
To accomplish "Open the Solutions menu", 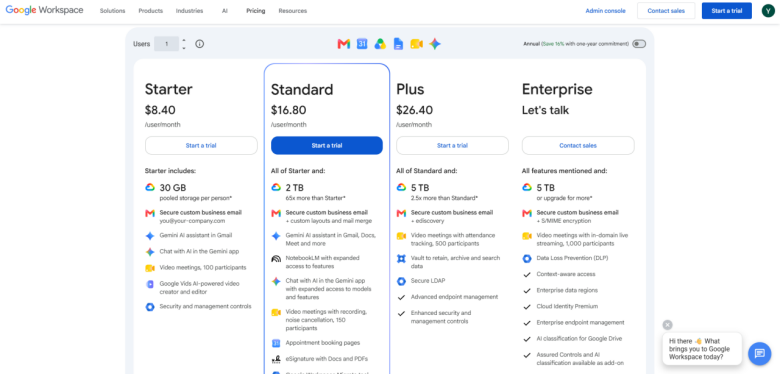I will 112,11.
